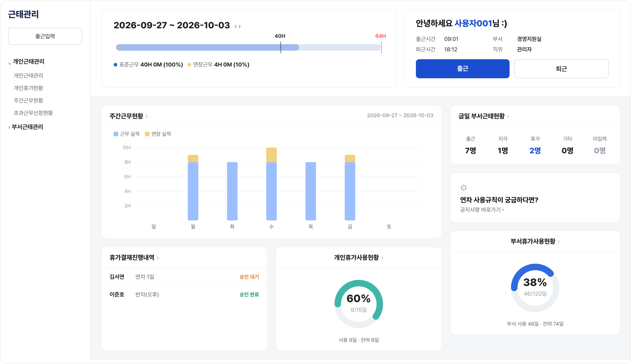Click the chevron beside 부서휴가사용현황
This screenshot has width=631, height=364.
click(559, 242)
